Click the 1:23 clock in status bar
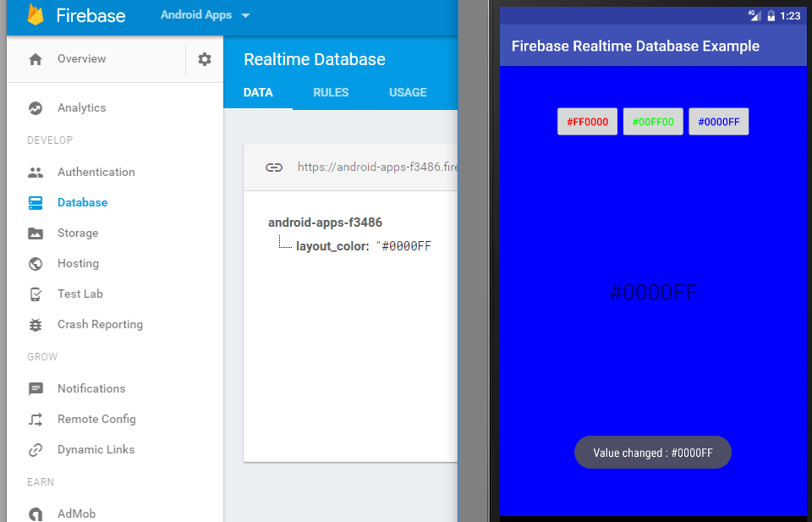This screenshot has height=522, width=812. coord(790,16)
